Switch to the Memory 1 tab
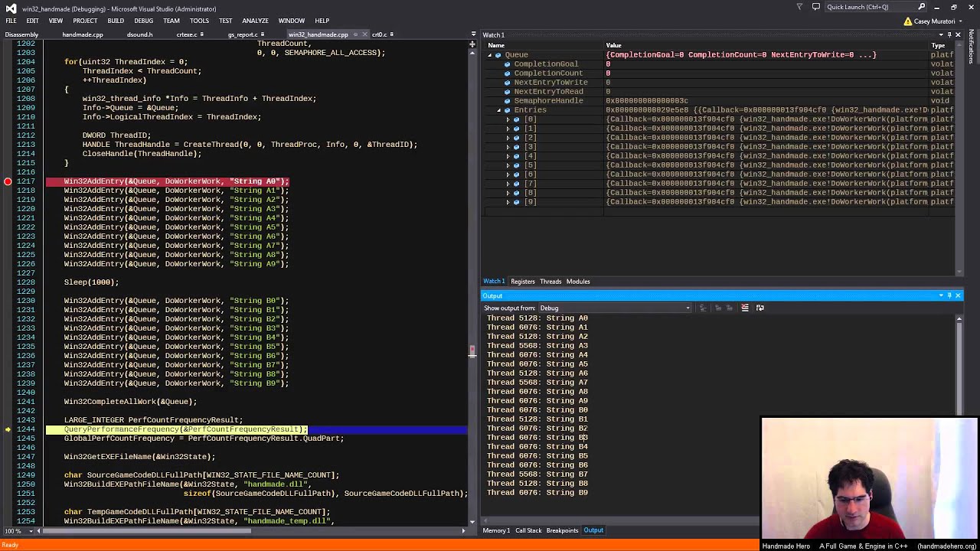 [x=496, y=530]
